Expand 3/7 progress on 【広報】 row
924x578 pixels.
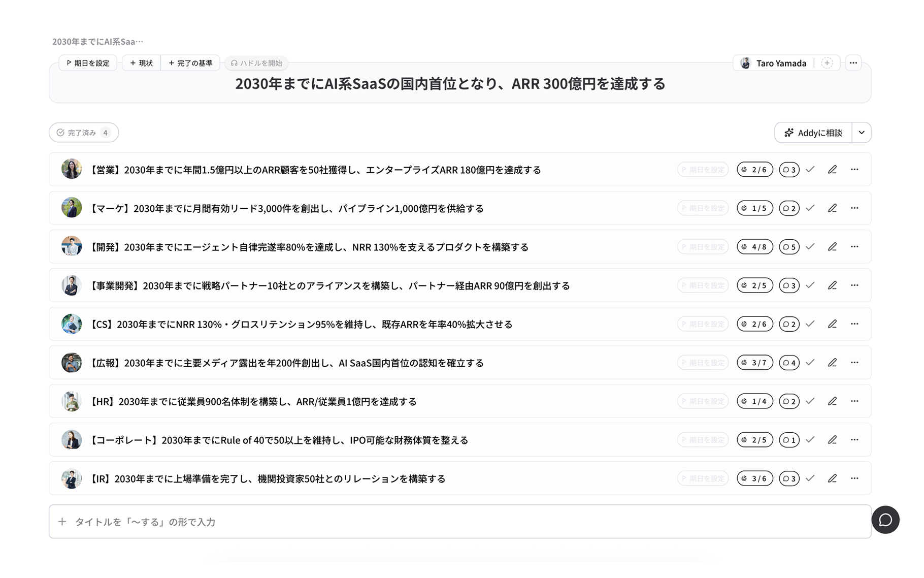coord(755,363)
